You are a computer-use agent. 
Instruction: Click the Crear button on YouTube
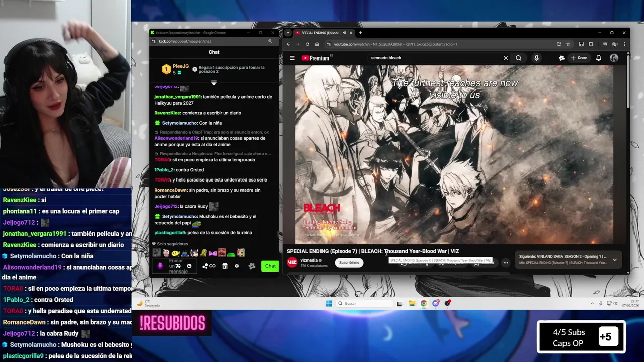pos(579,58)
